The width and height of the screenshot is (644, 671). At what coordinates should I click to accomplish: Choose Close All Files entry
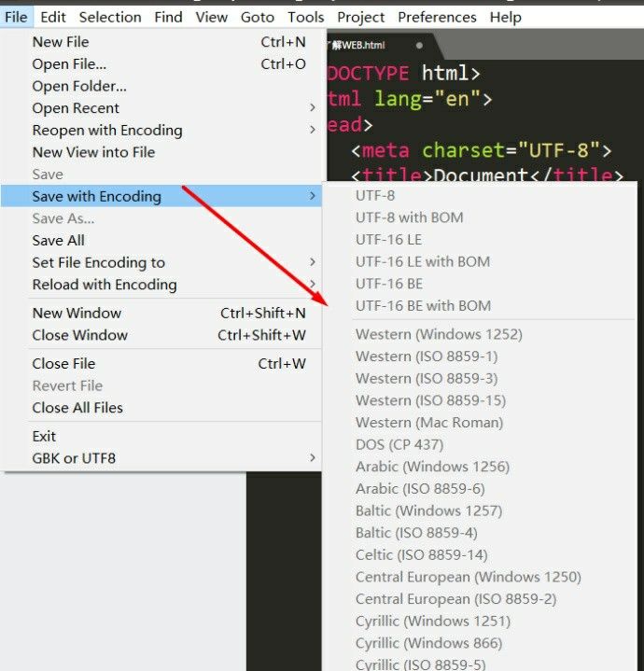click(x=161, y=408)
